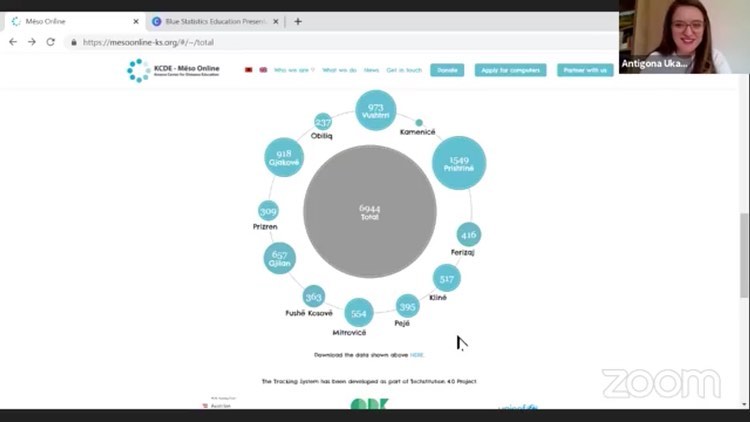Click the HERE download data link

417,355
